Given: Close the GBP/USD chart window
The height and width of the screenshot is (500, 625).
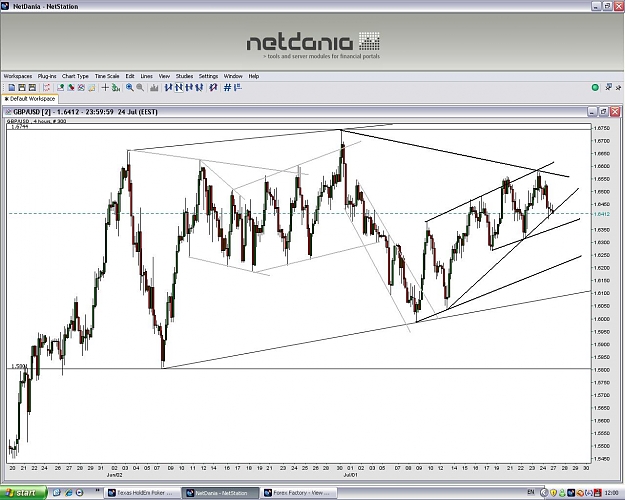Looking at the screenshot, I should pos(615,112).
